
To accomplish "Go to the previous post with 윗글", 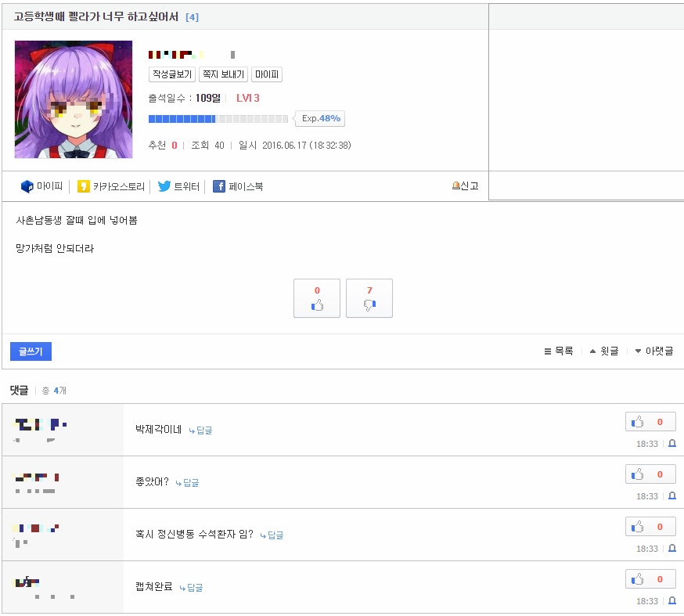I will coord(604,351).
